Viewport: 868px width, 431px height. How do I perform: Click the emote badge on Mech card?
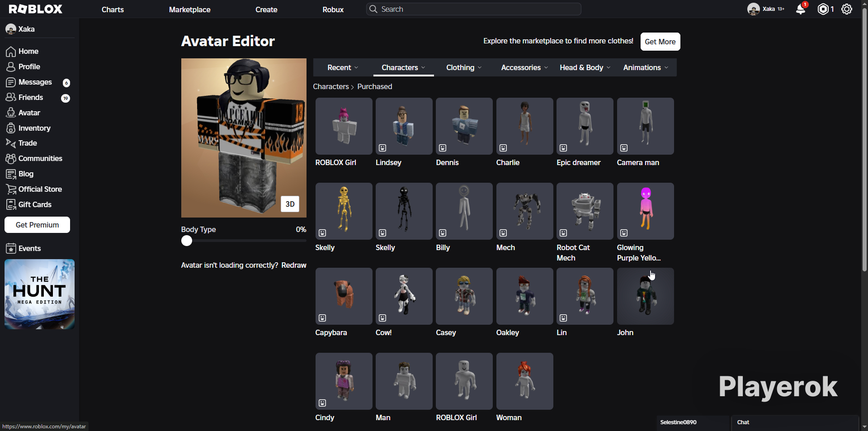pos(503,233)
